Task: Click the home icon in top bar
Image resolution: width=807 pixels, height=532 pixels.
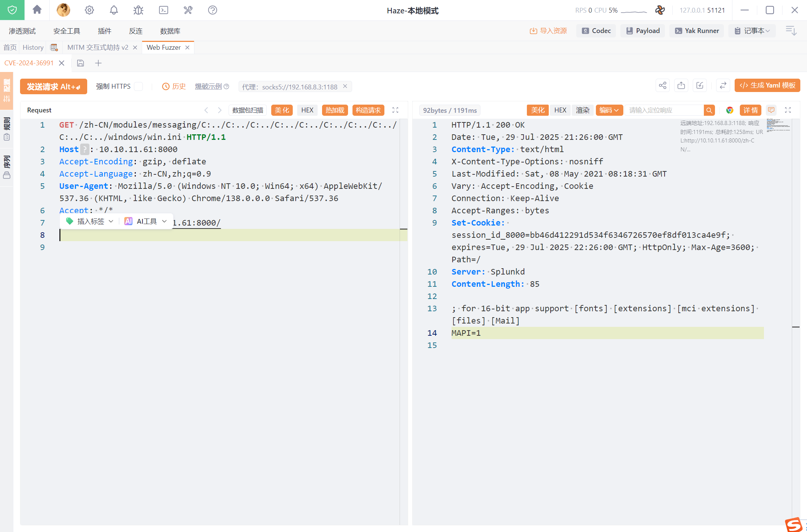Action: coord(37,10)
